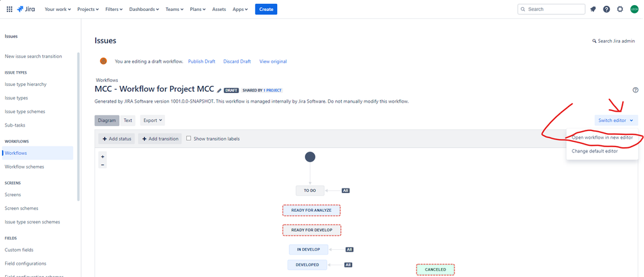This screenshot has height=277, width=644.
Task: Choose Change default editor
Action: tap(602, 151)
